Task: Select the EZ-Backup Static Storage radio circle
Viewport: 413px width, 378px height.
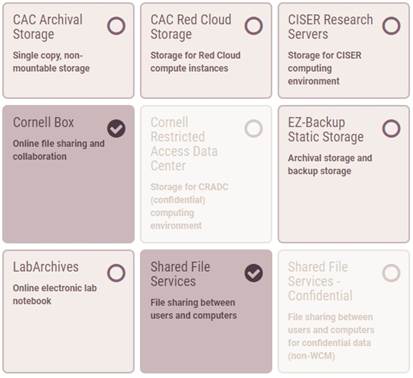Action: click(391, 129)
